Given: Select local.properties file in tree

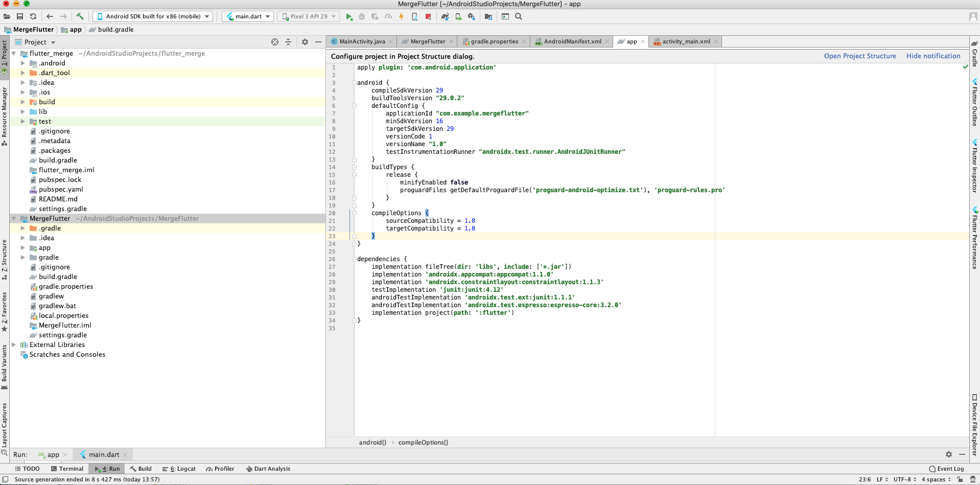Looking at the screenshot, I should (63, 316).
